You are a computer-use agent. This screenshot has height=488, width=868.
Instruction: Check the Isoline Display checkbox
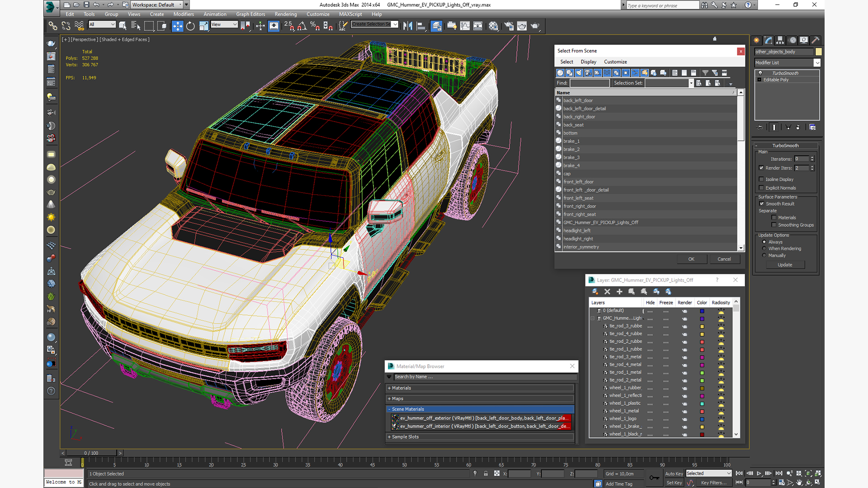coord(762,179)
